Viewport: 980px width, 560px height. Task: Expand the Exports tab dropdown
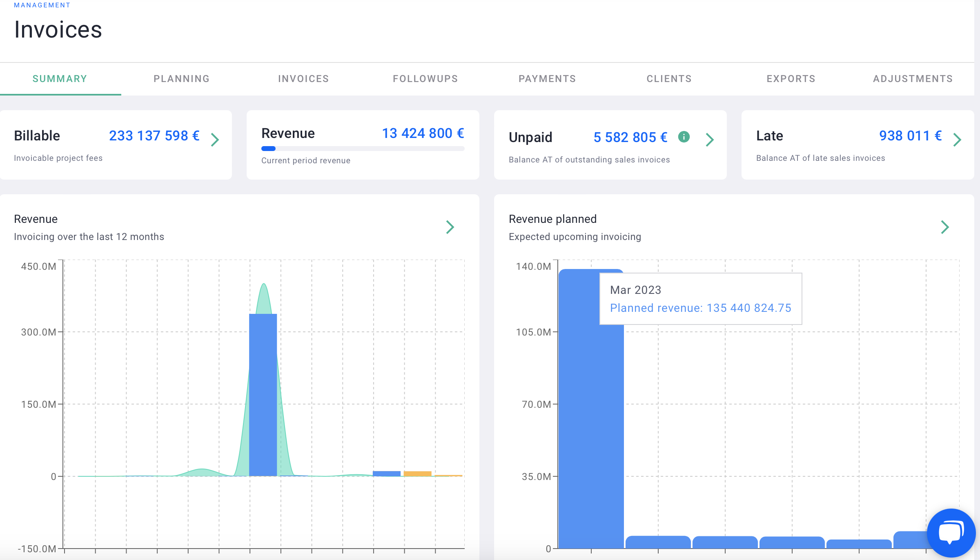791,79
